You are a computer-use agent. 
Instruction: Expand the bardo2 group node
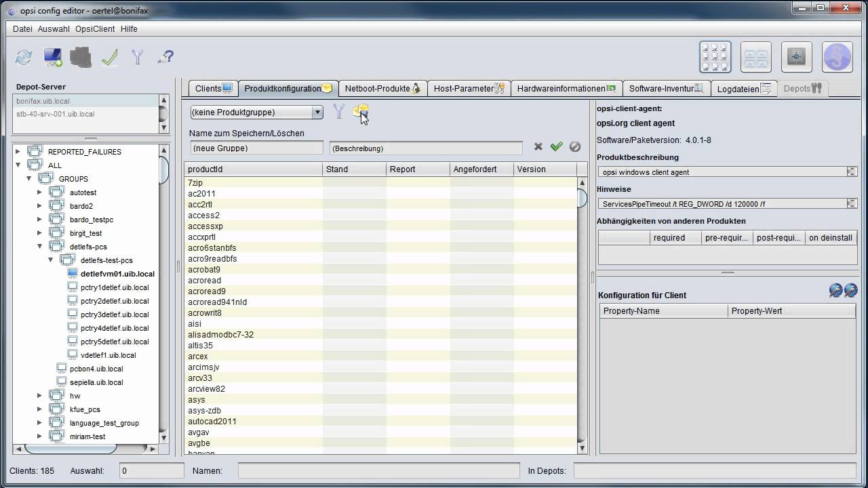click(x=40, y=206)
